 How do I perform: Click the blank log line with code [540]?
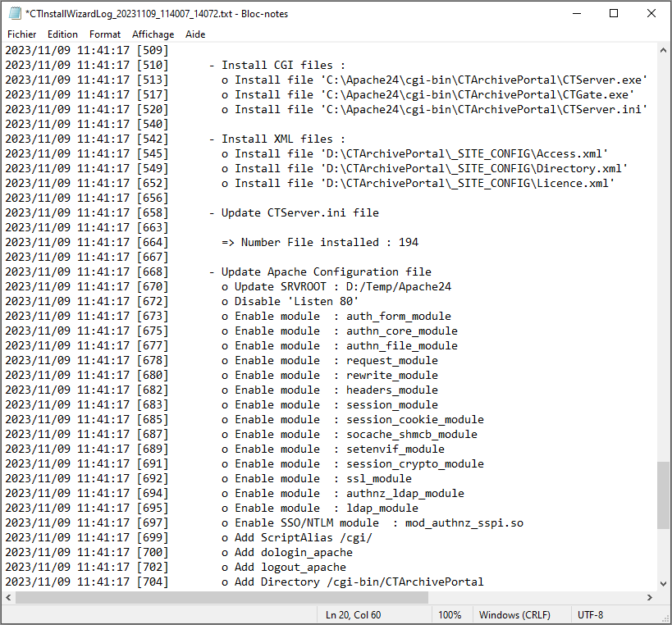[x=87, y=124]
